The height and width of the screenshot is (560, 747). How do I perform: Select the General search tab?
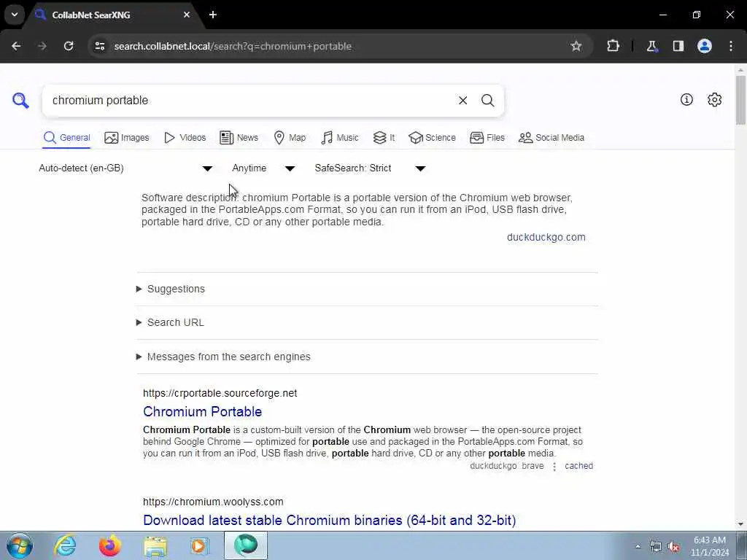pyautogui.click(x=66, y=138)
